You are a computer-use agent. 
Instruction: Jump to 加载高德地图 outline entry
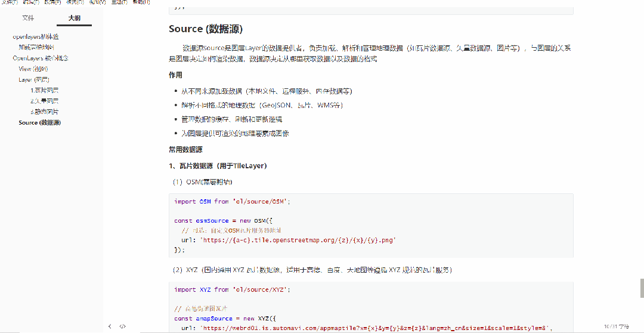(x=36, y=48)
